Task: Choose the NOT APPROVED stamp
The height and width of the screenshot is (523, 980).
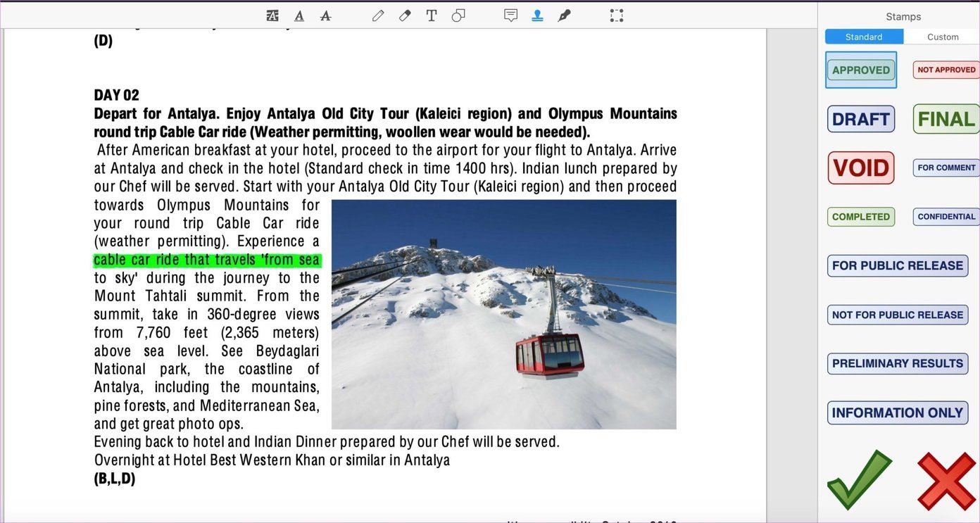Action: (946, 70)
